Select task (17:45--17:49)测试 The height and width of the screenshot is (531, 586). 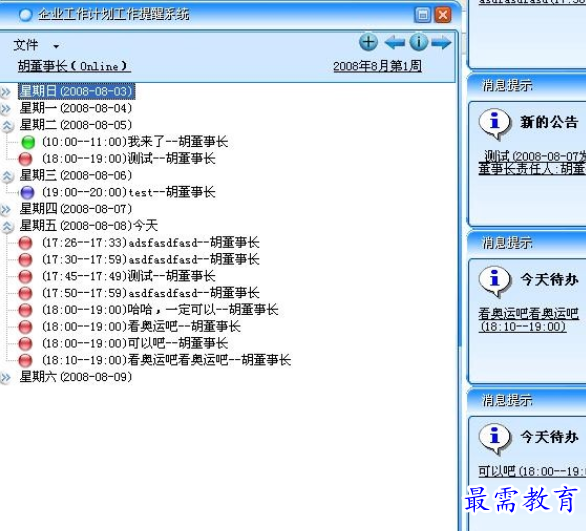[x=128, y=276]
